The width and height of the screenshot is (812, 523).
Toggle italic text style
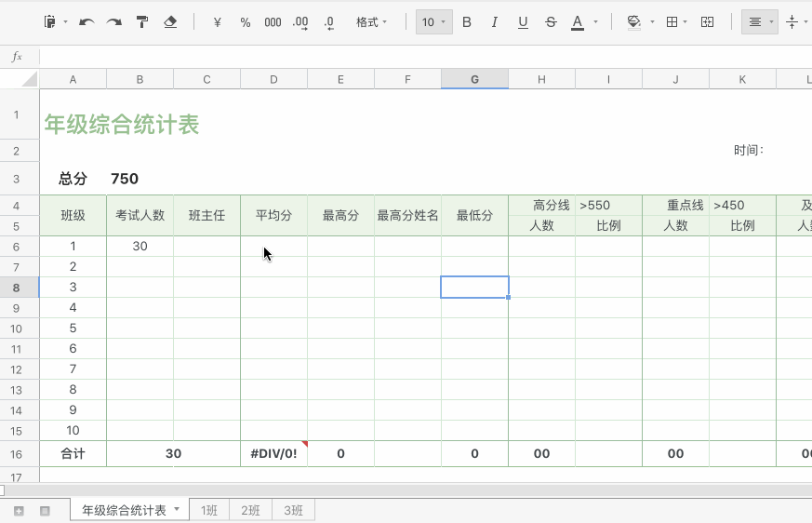pyautogui.click(x=494, y=22)
